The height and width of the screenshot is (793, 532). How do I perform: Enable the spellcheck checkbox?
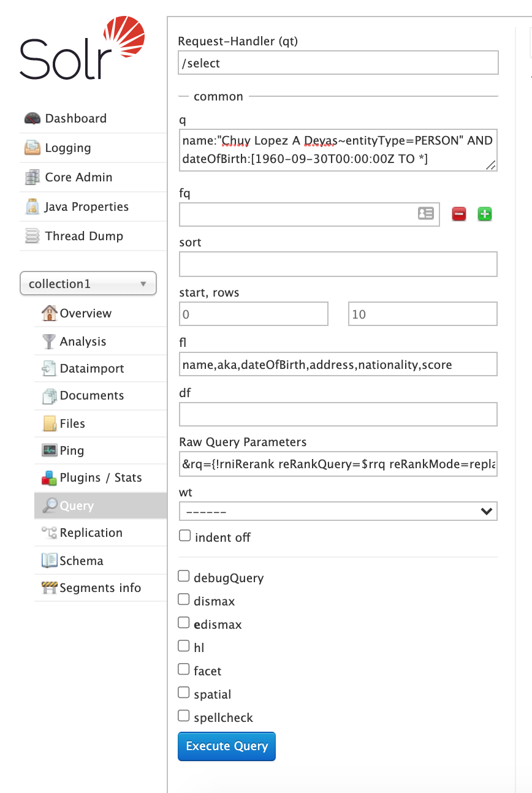click(183, 716)
